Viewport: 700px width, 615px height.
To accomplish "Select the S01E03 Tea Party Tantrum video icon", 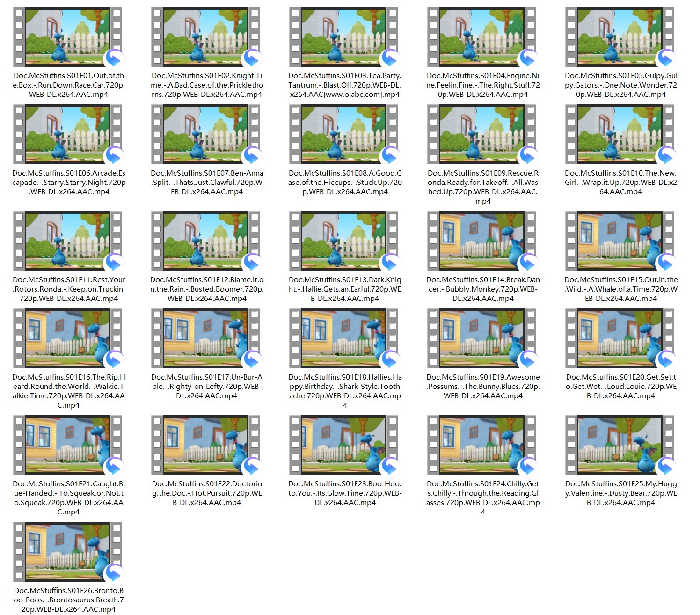I will 344,37.
